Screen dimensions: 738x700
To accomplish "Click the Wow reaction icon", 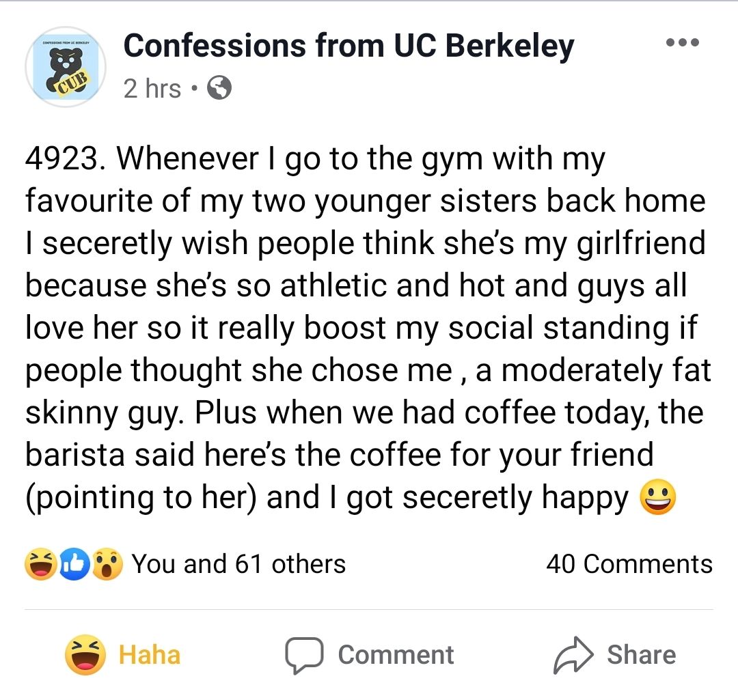I will [x=106, y=564].
